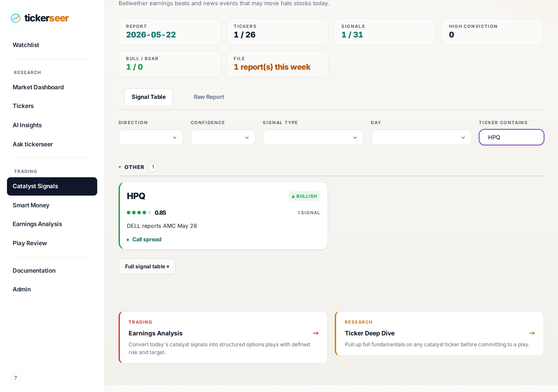Click the Tickers stat value 1 / 26
558x392 pixels.
(245, 35)
